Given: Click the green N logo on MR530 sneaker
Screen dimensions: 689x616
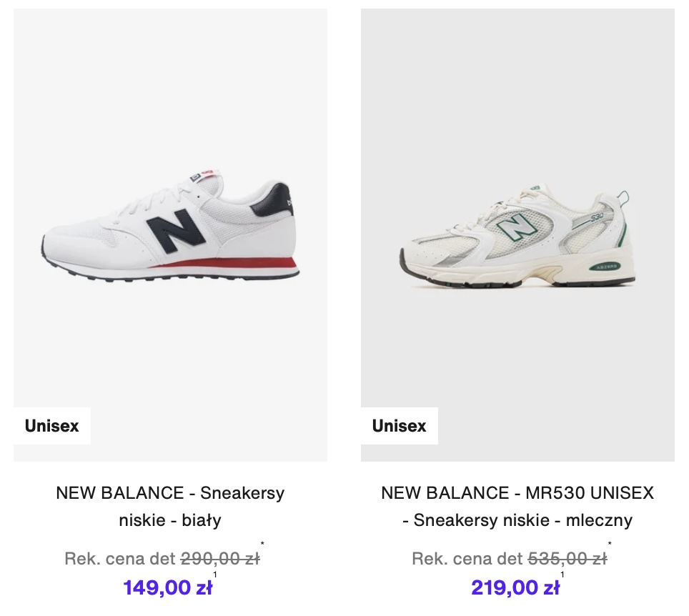Looking at the screenshot, I should tap(518, 229).
